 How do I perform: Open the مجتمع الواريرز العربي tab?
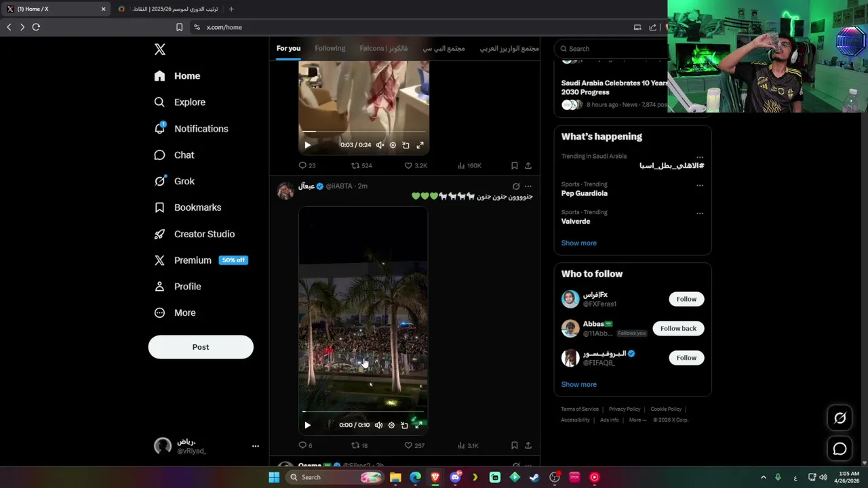[x=509, y=49]
